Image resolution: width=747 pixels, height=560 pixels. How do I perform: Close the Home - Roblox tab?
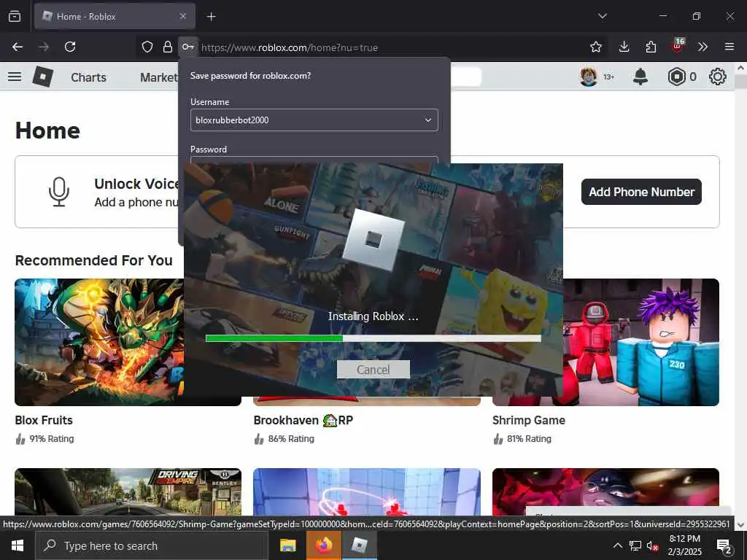coord(183,16)
